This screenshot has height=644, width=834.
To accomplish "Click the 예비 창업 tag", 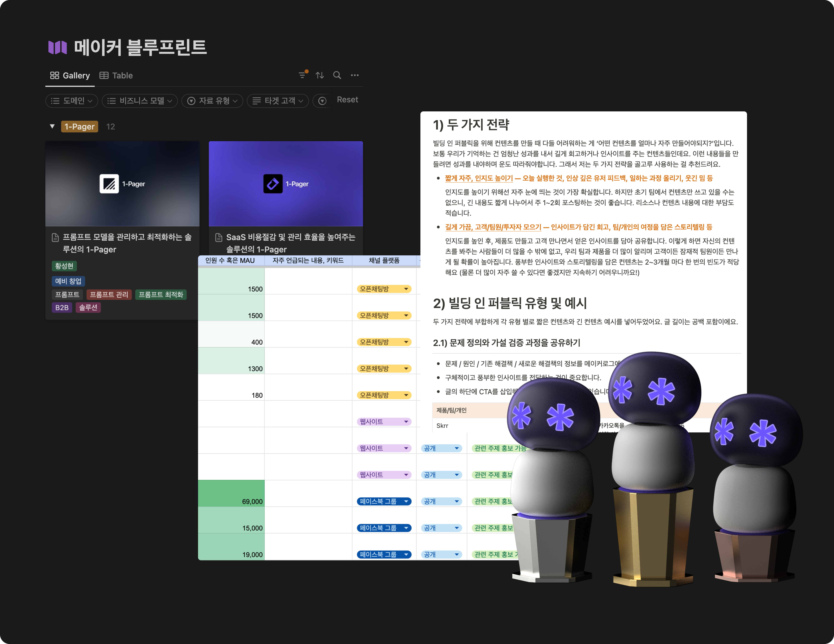I will pos(68,281).
